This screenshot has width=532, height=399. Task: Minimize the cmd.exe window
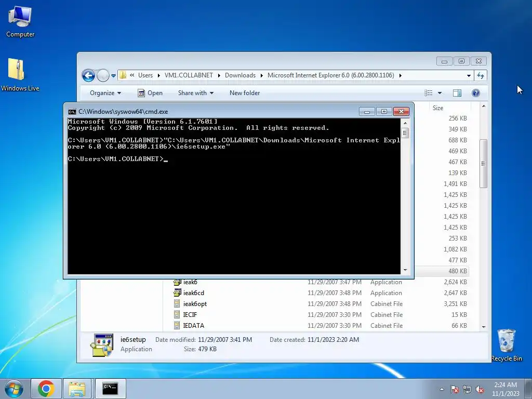[367, 112]
